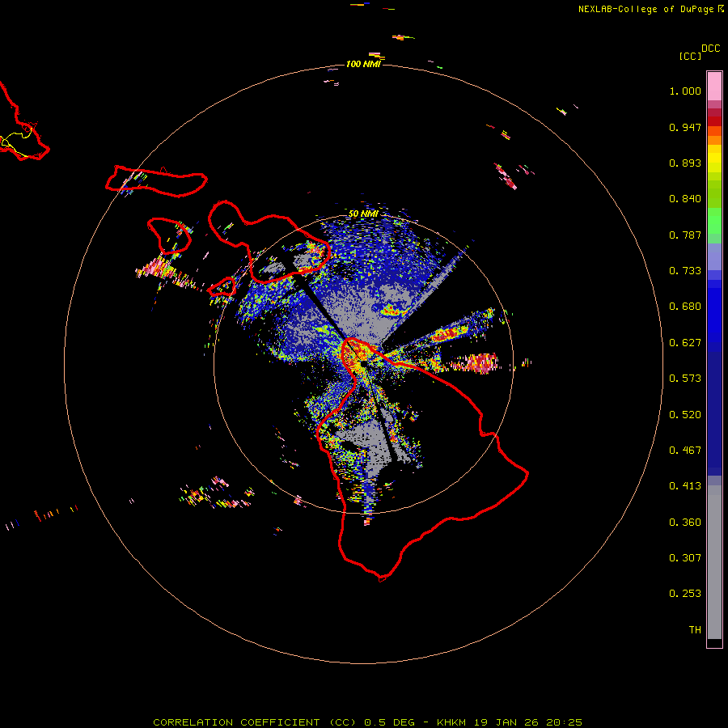The height and width of the screenshot is (728, 728).
Task: Click the 0.253 legend value
Action: pyautogui.click(x=685, y=594)
